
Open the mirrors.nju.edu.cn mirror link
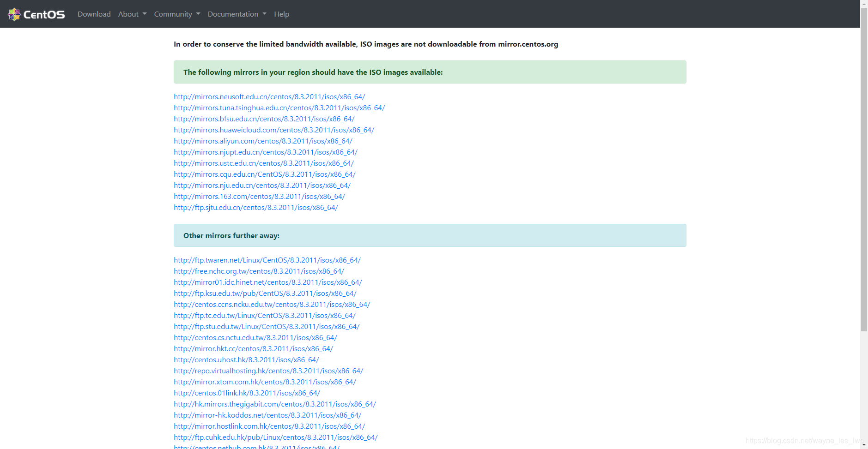(x=262, y=186)
